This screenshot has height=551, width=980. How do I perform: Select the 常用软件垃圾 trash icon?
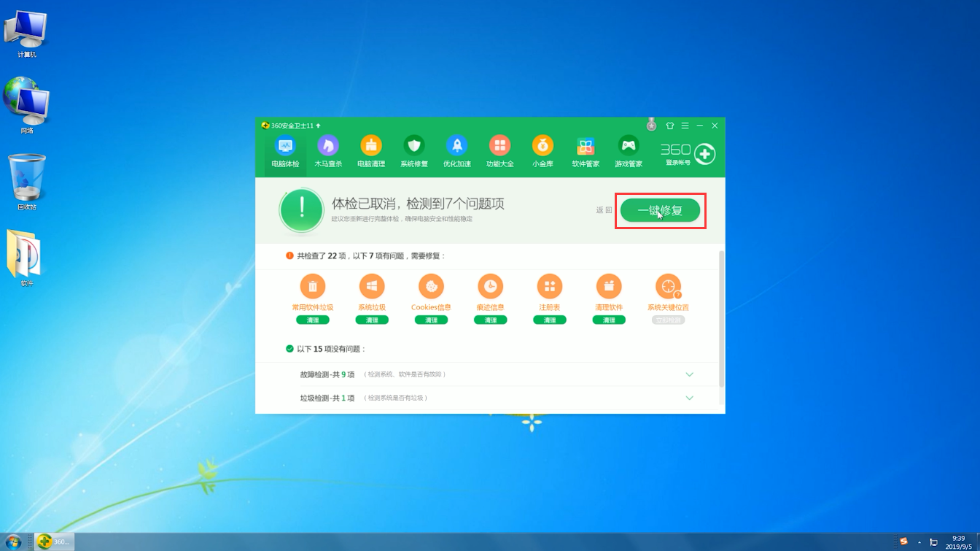(x=313, y=286)
